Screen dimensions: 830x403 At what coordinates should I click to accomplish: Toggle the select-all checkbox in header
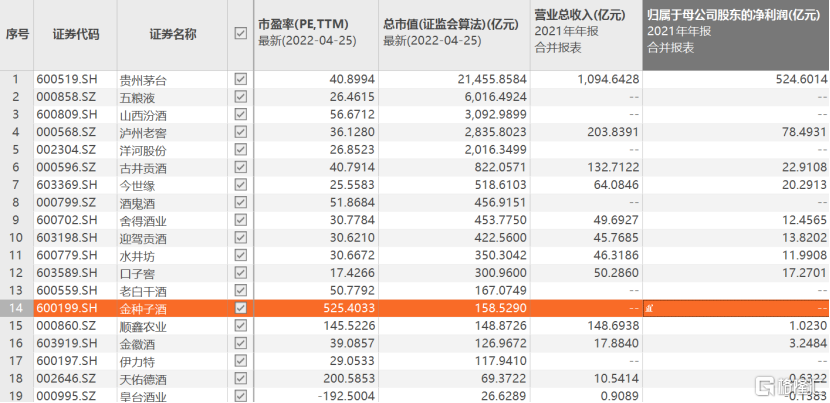tap(240, 33)
